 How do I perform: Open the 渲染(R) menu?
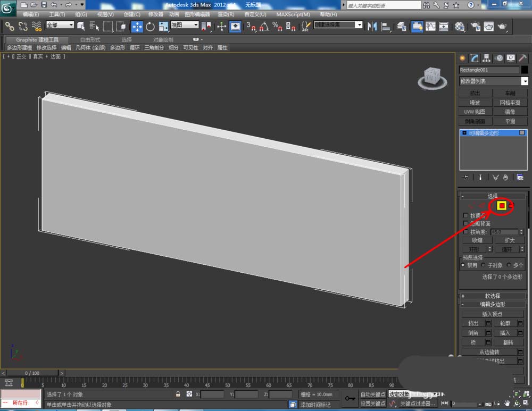[x=226, y=14]
